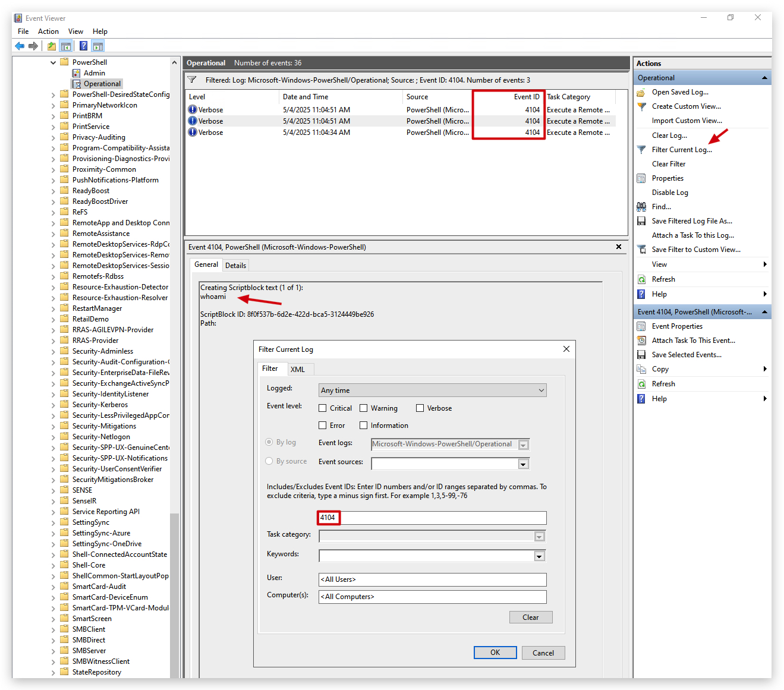
Task: Click the Save Selected Events floppy icon
Action: (x=641, y=355)
